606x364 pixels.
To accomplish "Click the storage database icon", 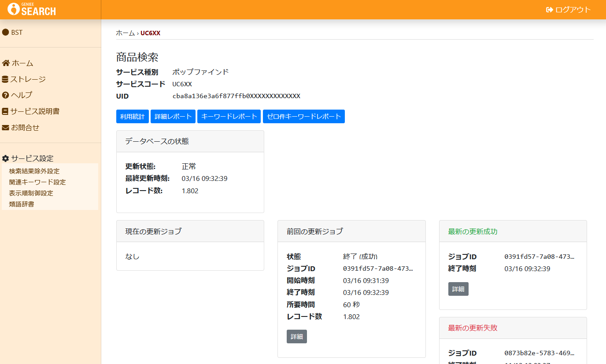I will (x=5, y=79).
